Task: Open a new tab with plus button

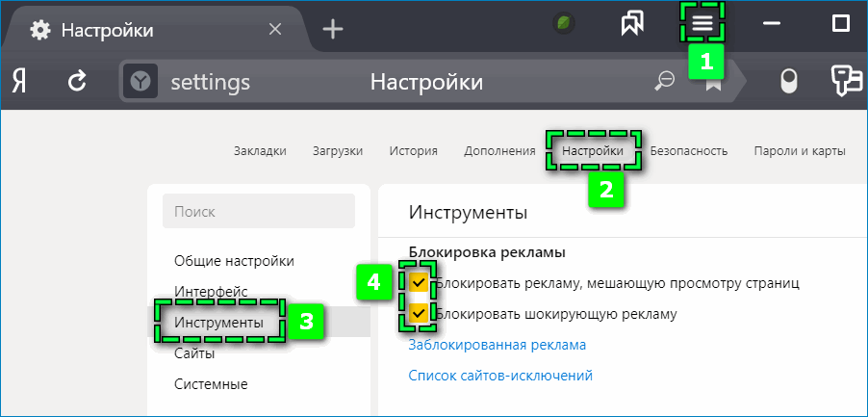Action: [x=333, y=29]
